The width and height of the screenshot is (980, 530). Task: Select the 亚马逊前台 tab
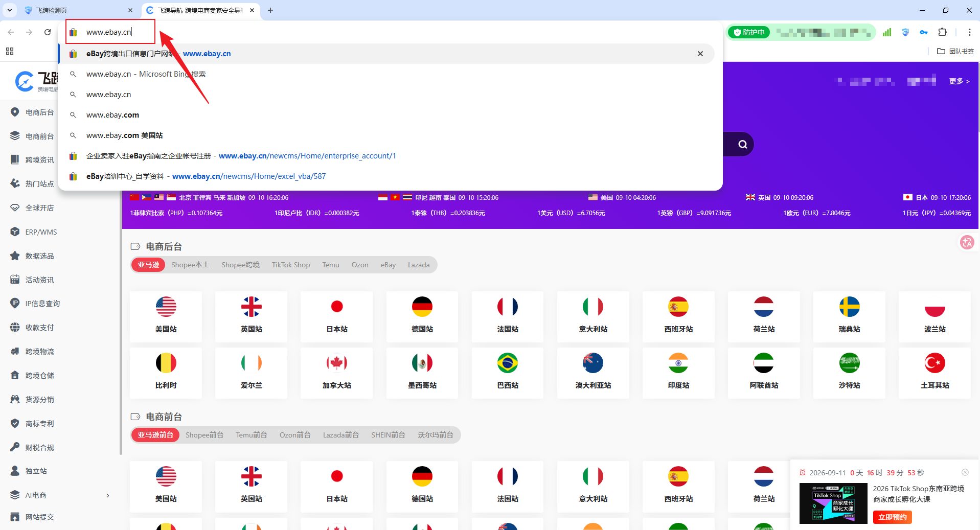(155, 435)
